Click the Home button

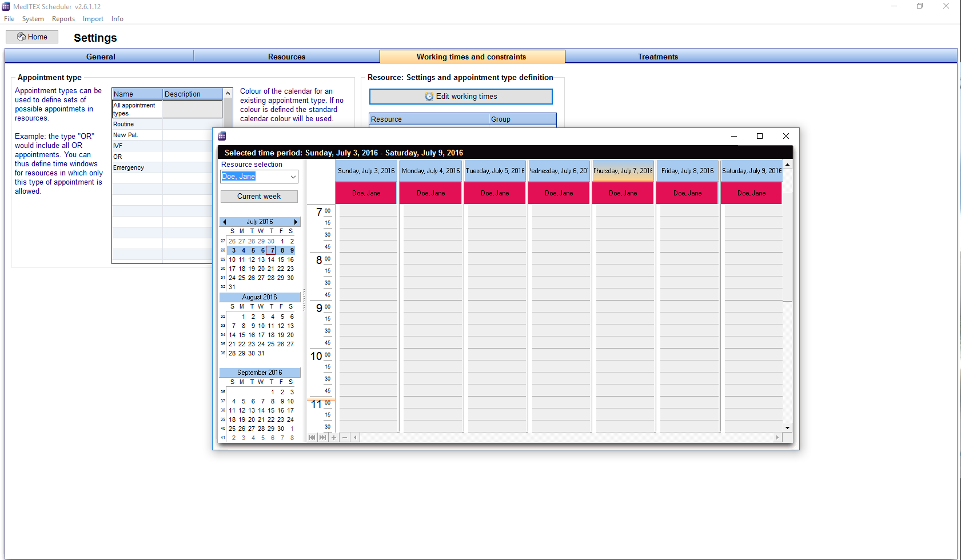coord(32,37)
